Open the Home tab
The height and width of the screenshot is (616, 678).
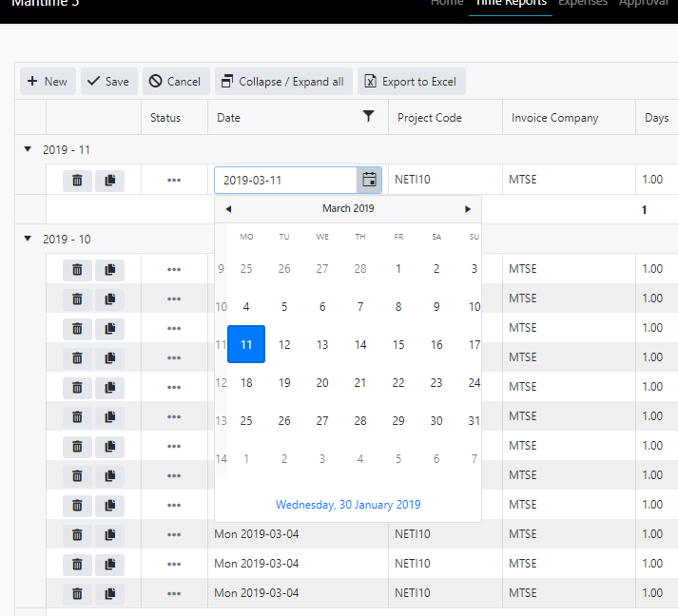(447, 4)
